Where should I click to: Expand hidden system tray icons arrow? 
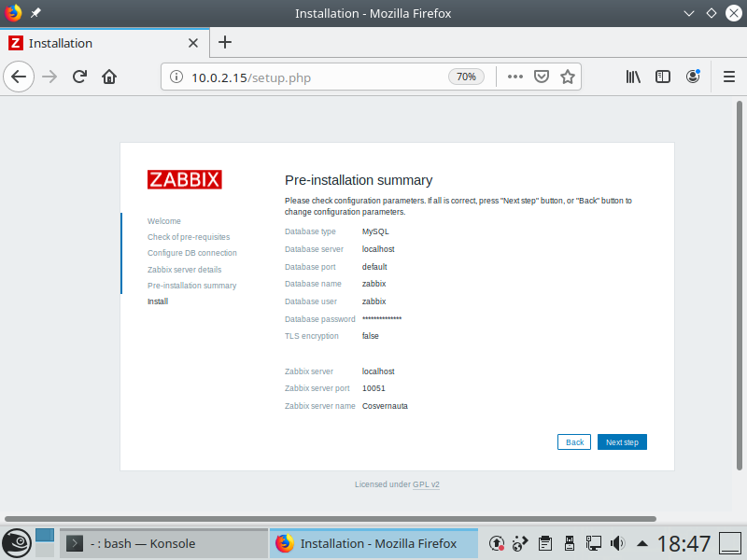642,543
